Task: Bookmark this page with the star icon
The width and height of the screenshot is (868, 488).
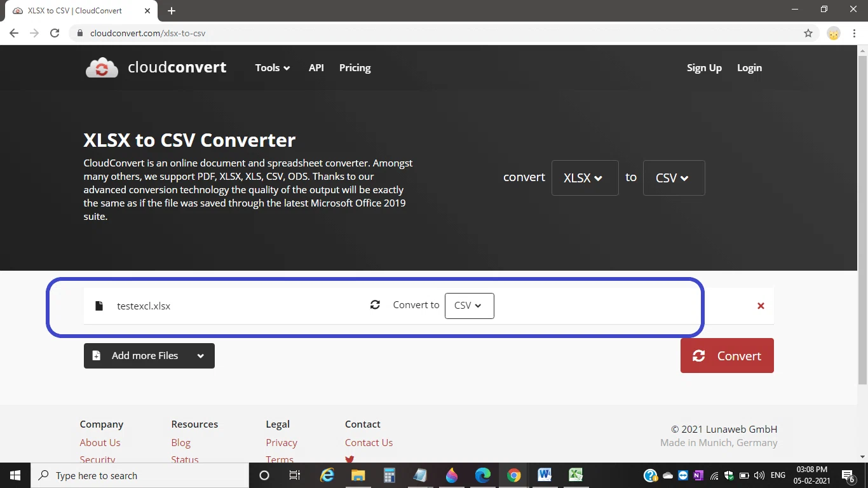Action: (x=808, y=33)
